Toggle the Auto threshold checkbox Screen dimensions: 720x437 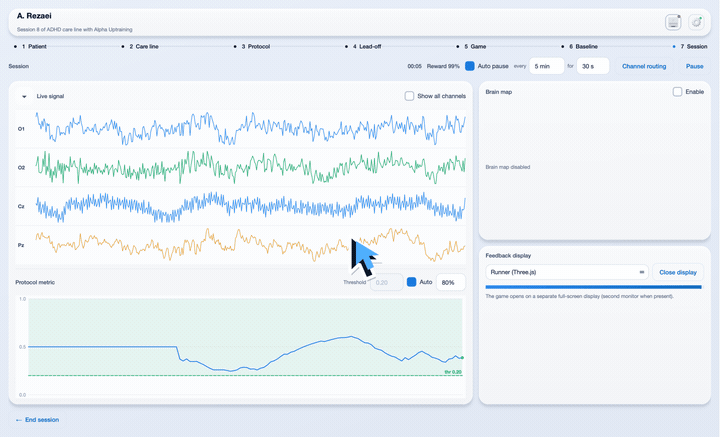point(411,282)
